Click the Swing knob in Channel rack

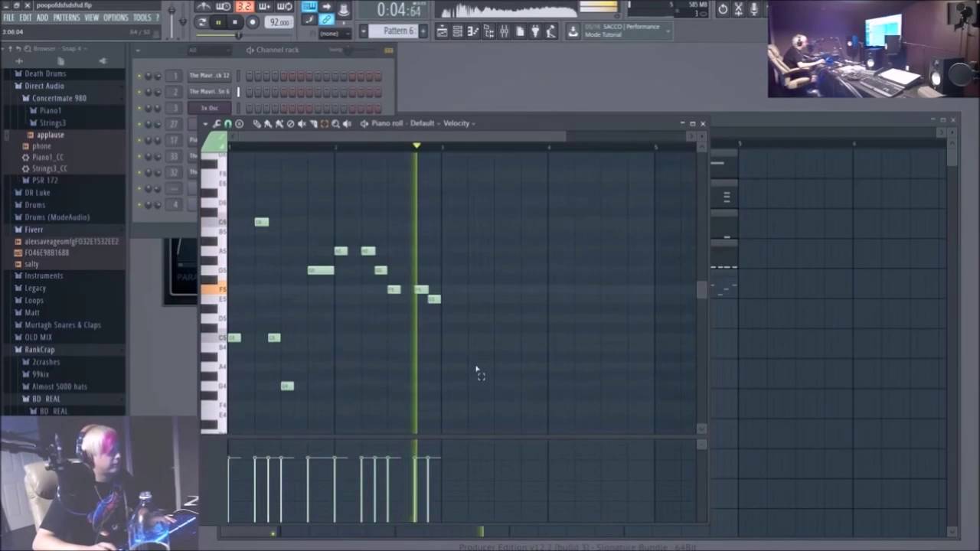(347, 50)
